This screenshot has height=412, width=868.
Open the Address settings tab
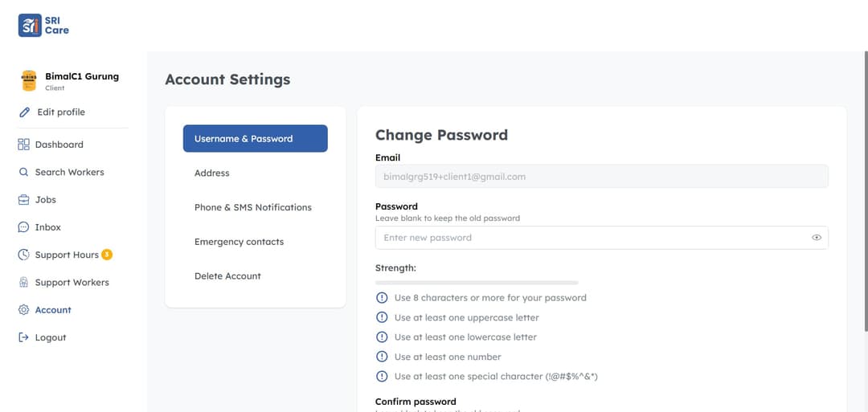pyautogui.click(x=212, y=173)
